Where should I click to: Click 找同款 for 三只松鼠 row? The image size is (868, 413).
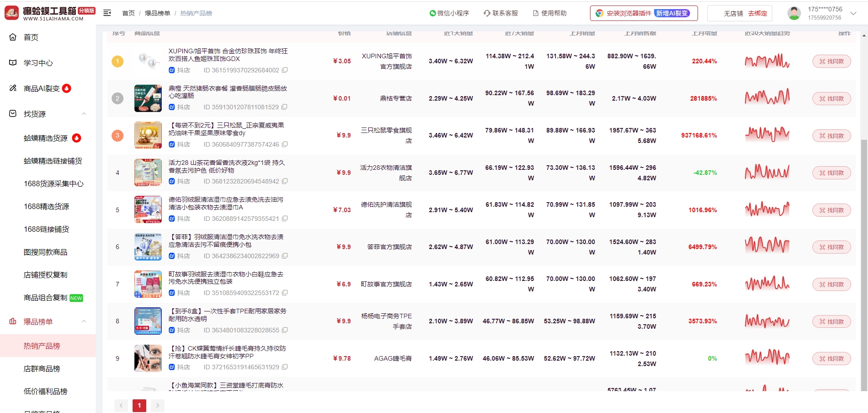tap(832, 136)
